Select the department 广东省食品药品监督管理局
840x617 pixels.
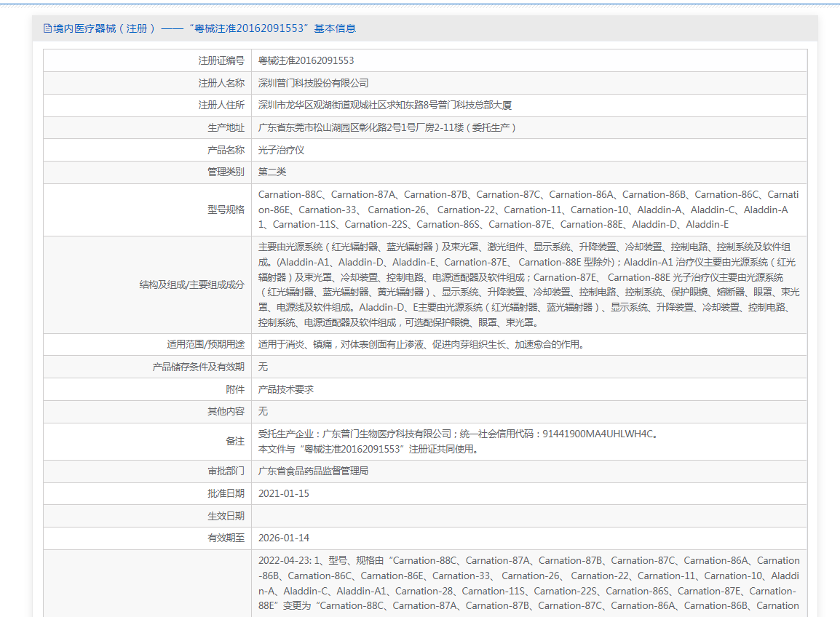314,471
